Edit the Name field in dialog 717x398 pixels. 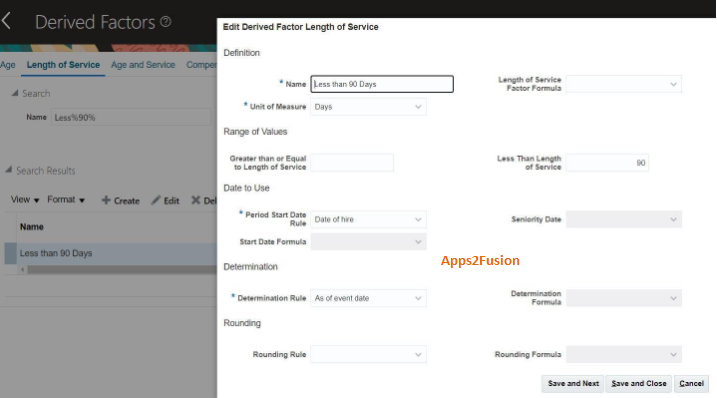point(382,84)
